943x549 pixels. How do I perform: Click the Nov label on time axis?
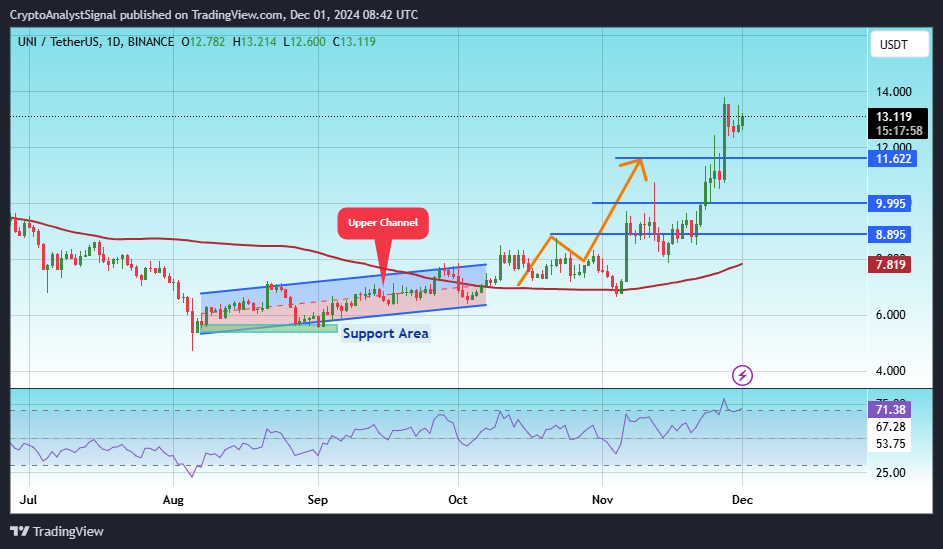point(603,500)
